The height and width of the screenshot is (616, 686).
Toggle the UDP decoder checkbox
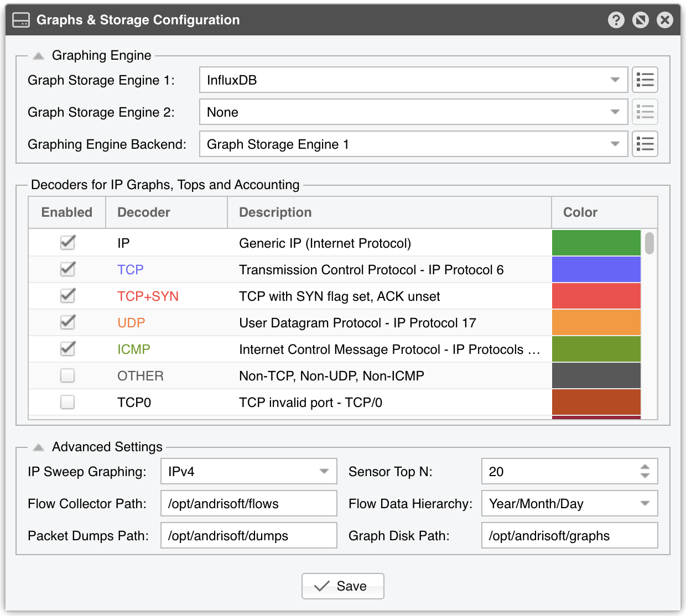coord(67,322)
